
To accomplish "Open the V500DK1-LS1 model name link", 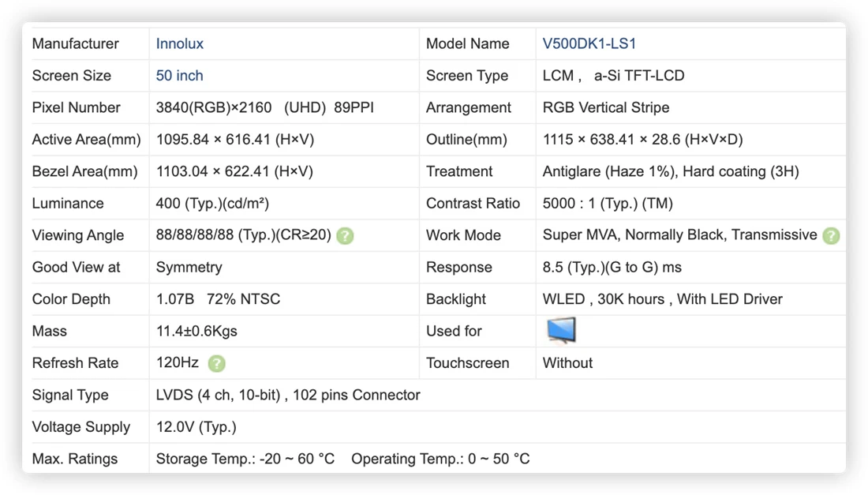I will [x=589, y=43].
